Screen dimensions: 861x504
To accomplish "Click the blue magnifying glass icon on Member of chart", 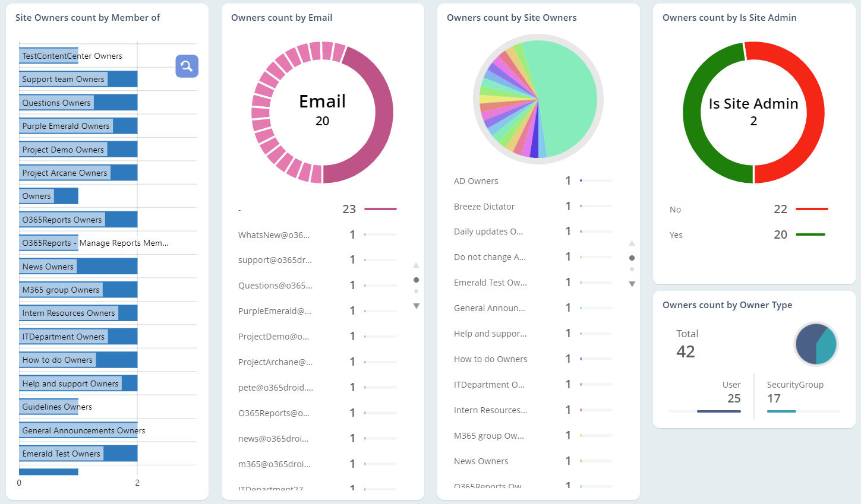I will (x=187, y=66).
